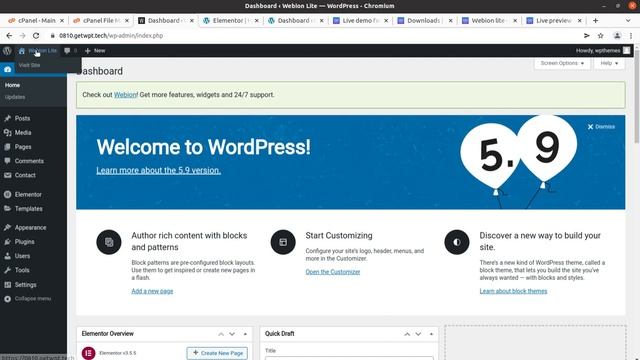Click the Media icon in sidebar
The height and width of the screenshot is (360, 640).
(7, 133)
